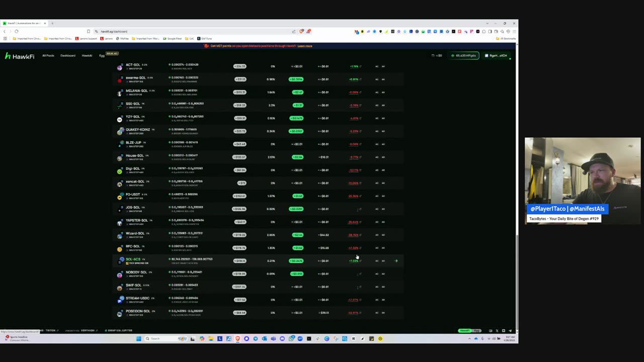Click the ACT-SOL token pair icon
Screen dimensions: 644x362
(x=119, y=66)
